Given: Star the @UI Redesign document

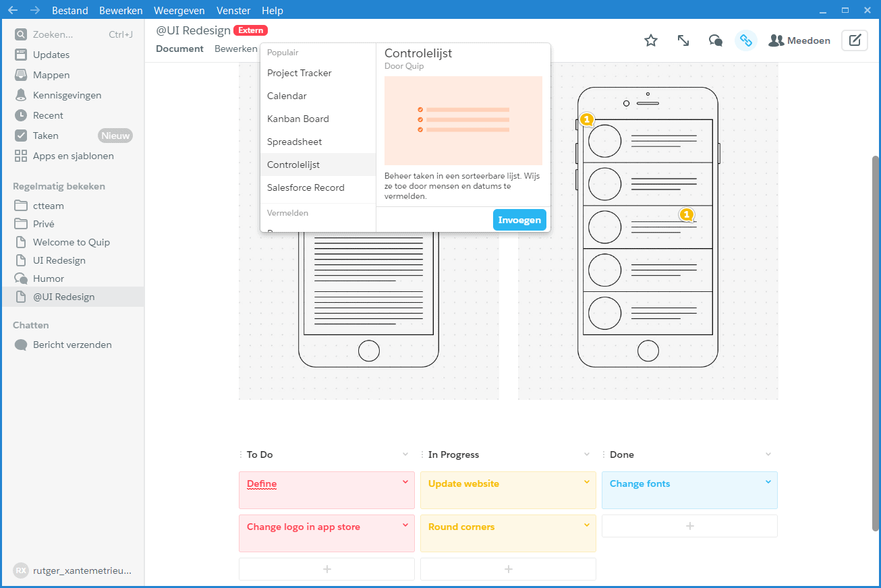Looking at the screenshot, I should (650, 40).
